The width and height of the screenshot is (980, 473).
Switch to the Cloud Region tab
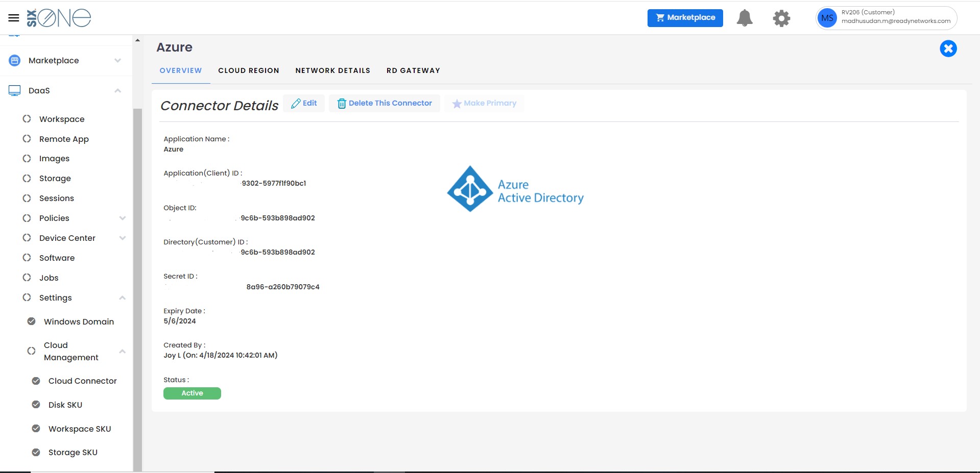tap(249, 70)
